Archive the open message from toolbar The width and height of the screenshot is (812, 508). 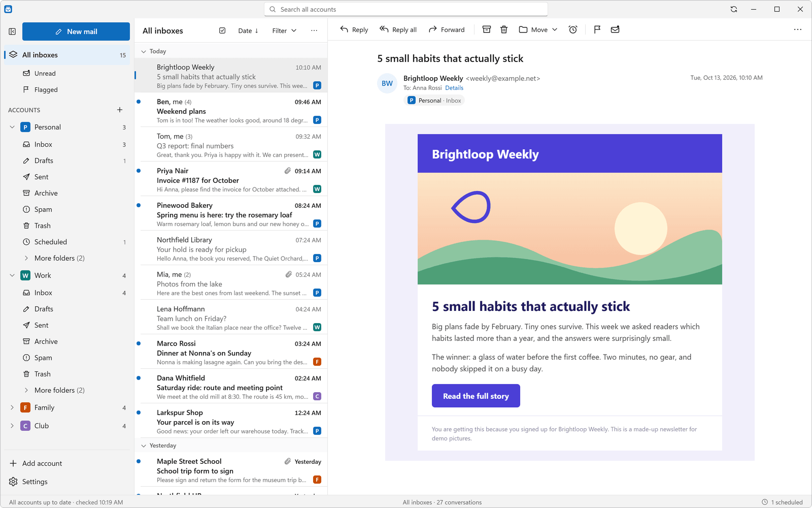coord(486,29)
